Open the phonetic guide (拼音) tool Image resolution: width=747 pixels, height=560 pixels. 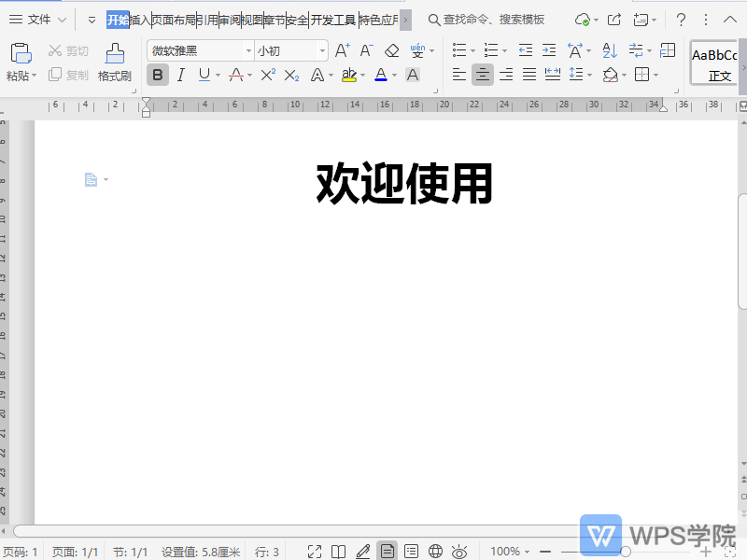tap(416, 50)
